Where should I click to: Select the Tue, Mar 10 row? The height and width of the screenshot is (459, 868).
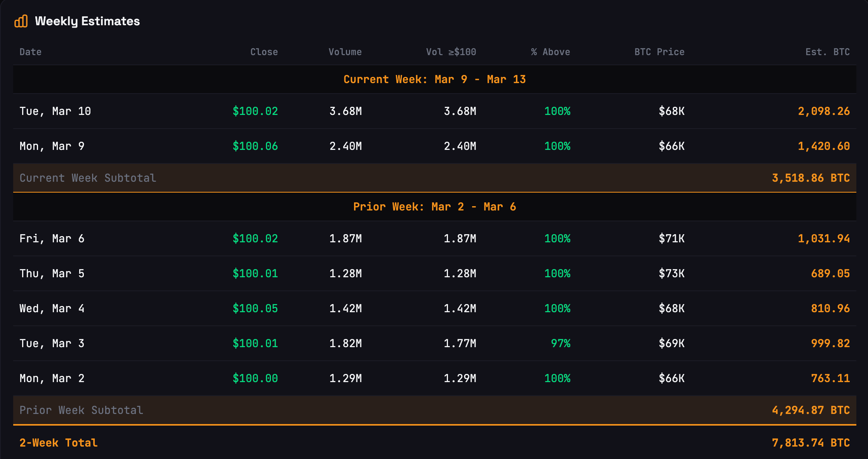click(x=434, y=111)
